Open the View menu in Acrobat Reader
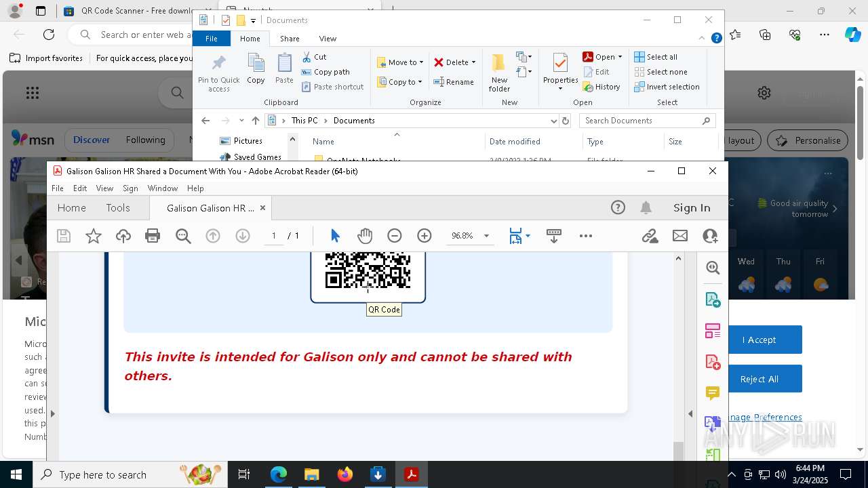Image resolution: width=868 pixels, height=488 pixels. point(104,188)
